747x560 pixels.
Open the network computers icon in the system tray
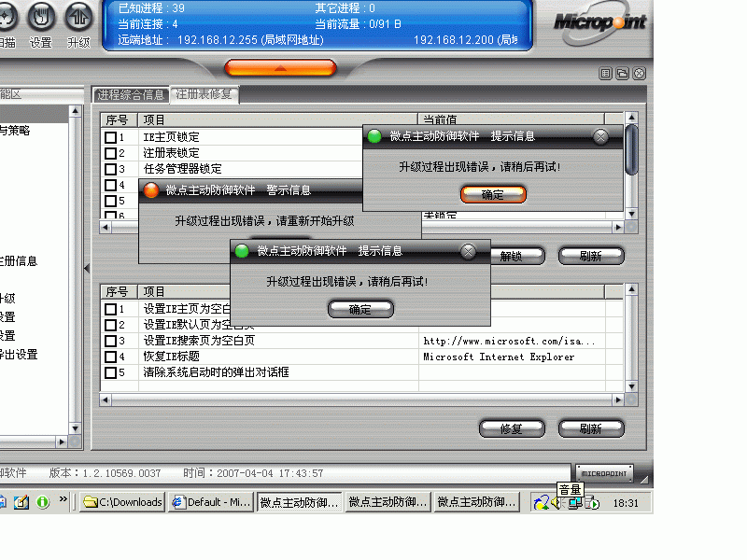pyautogui.click(x=575, y=502)
